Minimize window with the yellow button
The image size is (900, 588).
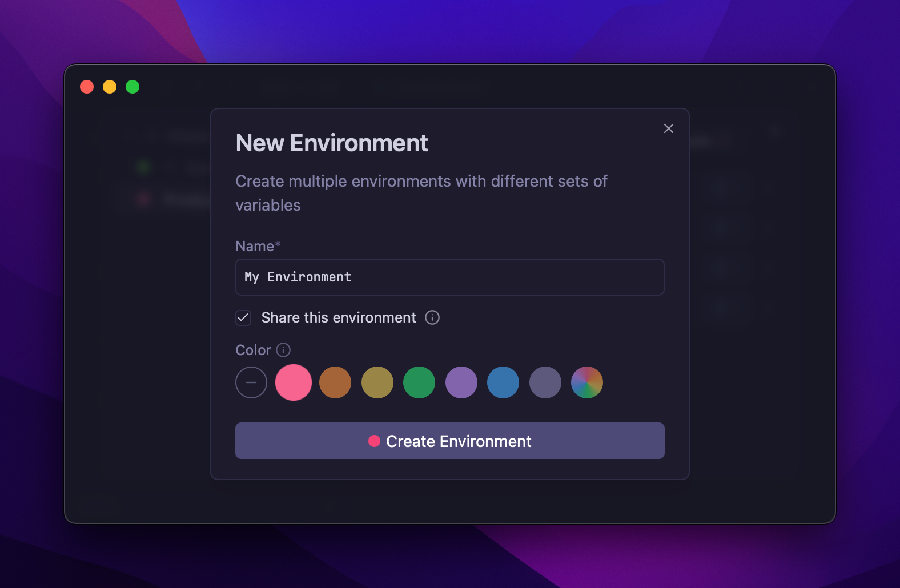click(110, 87)
